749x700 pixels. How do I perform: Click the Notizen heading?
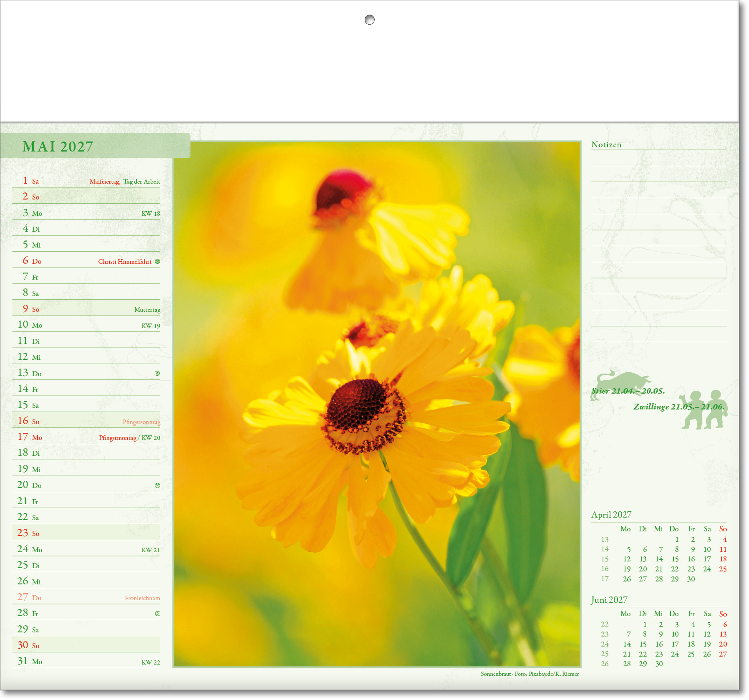click(606, 145)
